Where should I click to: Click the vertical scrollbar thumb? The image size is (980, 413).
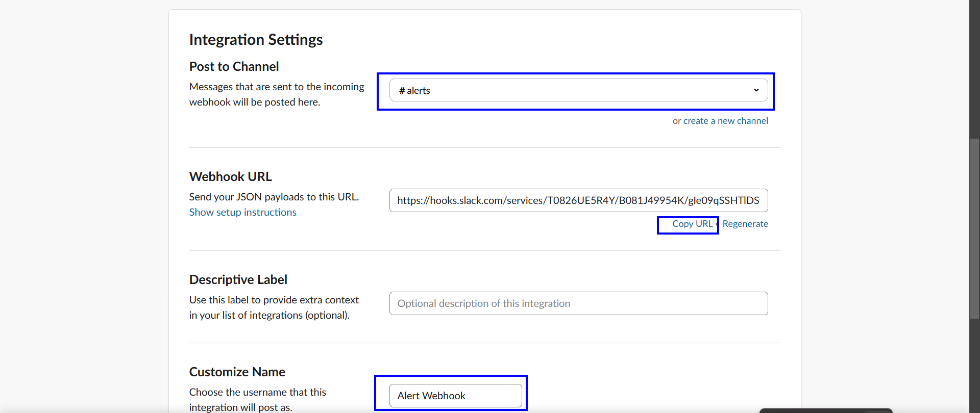[974, 228]
